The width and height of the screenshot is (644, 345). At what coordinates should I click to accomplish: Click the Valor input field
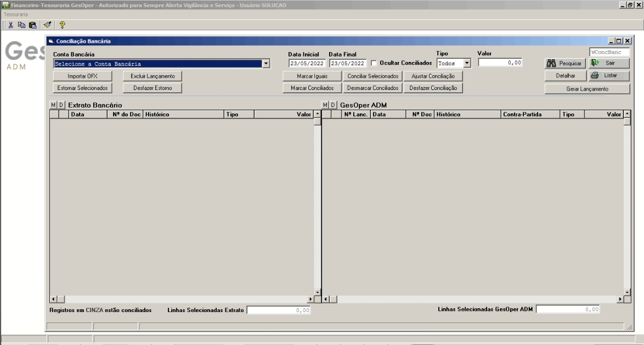[500, 63]
